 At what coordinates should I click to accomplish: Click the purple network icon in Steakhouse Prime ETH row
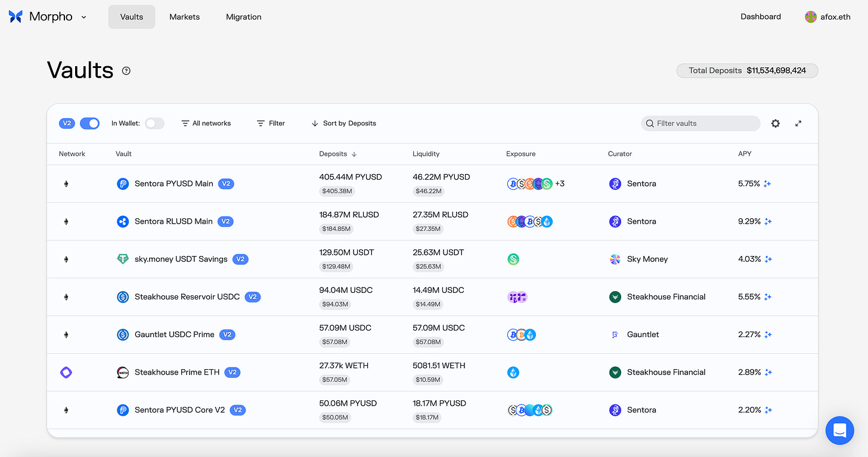(x=66, y=372)
